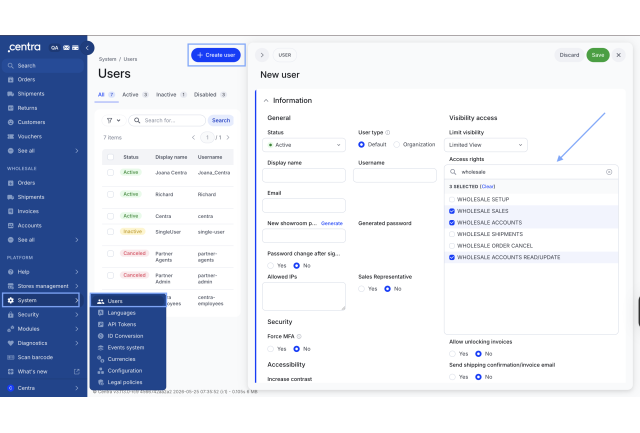This screenshot has width=640, height=433.
Task: Switch to the Active users tab
Action: click(135, 95)
